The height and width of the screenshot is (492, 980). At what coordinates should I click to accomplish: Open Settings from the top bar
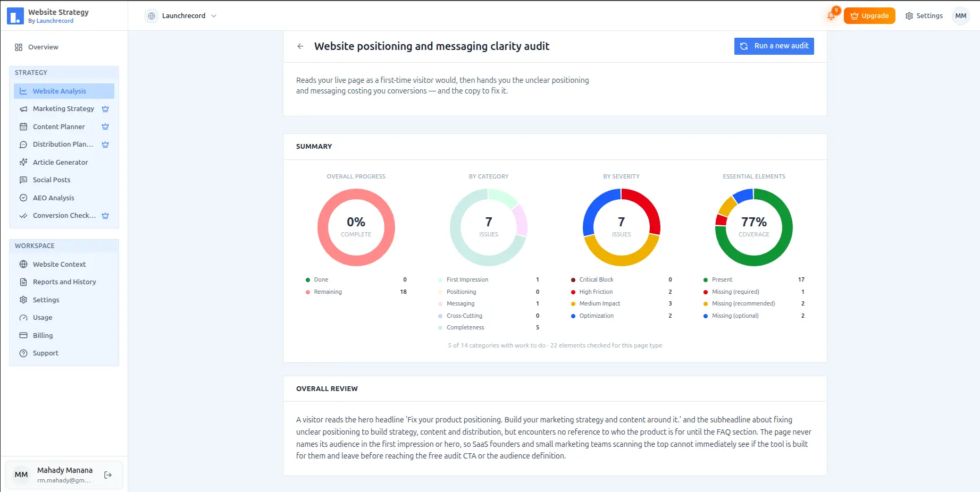click(x=924, y=16)
